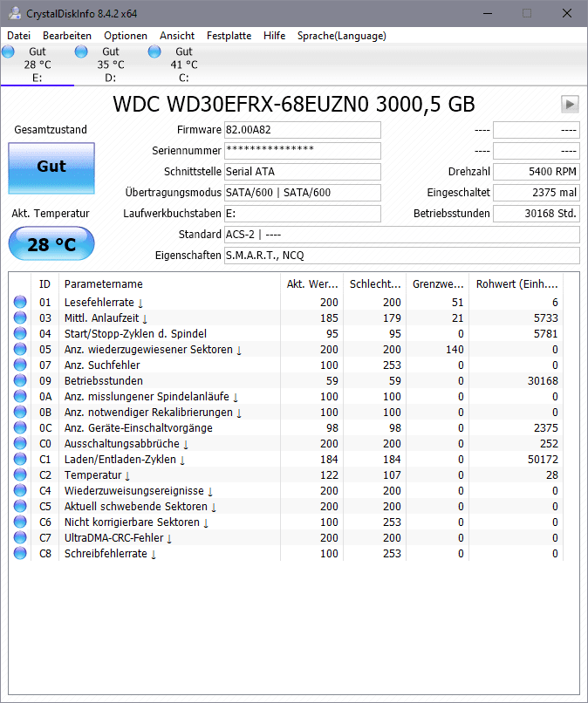Click status orb for Wiederzuweisungsereignisse row
Viewport: 588px width, 703px height.
[x=20, y=490]
